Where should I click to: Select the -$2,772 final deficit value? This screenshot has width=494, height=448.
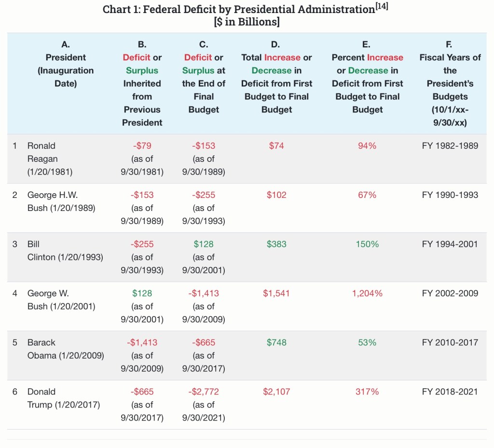(x=203, y=392)
